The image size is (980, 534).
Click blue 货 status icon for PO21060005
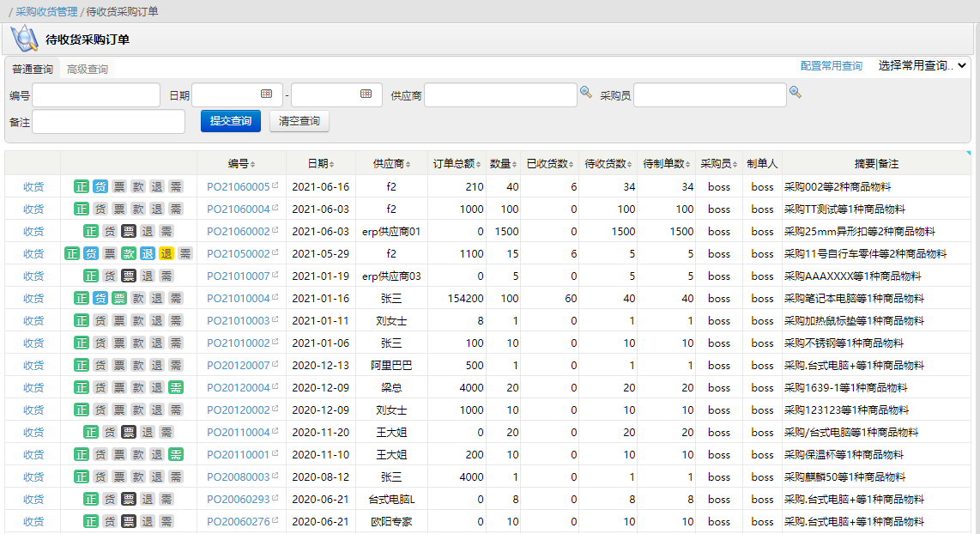[100, 186]
